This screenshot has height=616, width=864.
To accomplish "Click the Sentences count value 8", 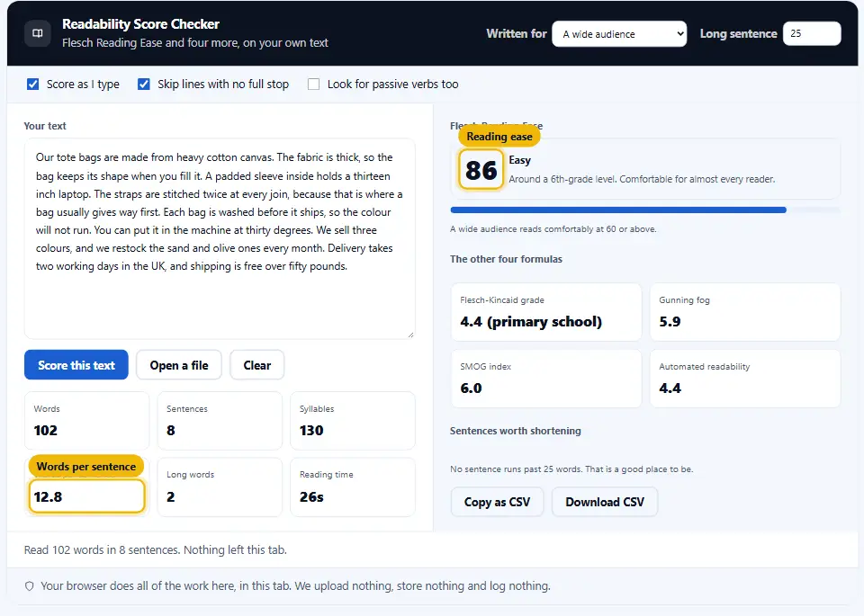I will (x=171, y=431).
